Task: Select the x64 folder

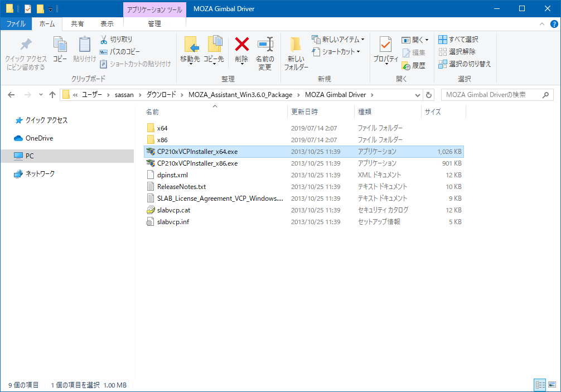Action: (304, 128)
